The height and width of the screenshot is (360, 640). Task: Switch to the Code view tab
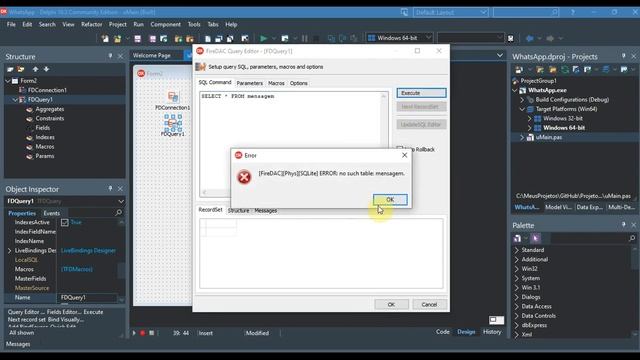pos(442,332)
